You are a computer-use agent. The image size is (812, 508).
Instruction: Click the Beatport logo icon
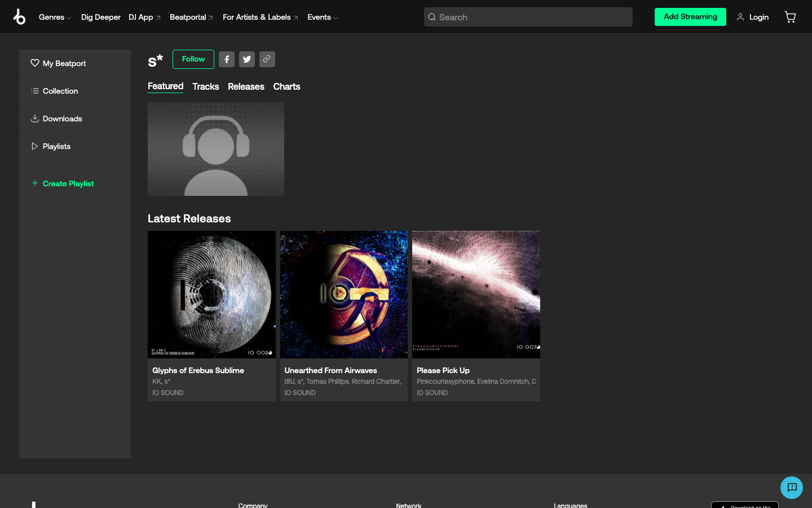[x=19, y=17]
